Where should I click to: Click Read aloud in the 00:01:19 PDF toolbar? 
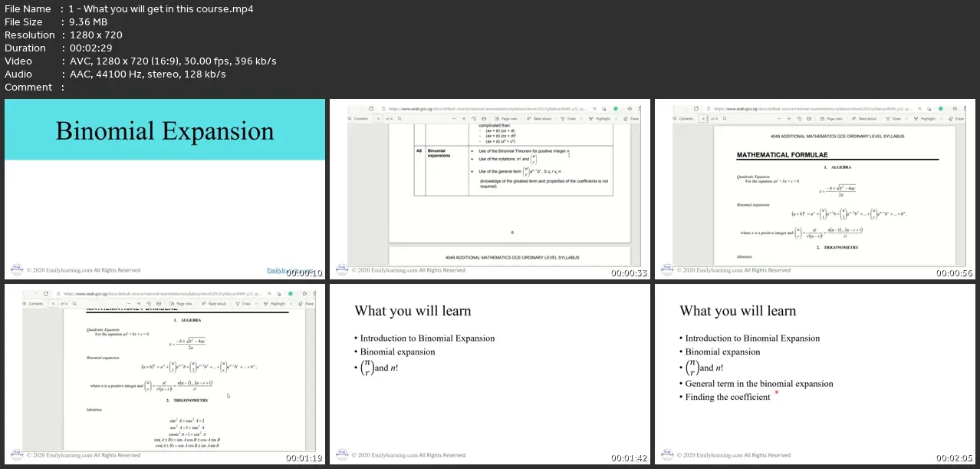pos(213,304)
